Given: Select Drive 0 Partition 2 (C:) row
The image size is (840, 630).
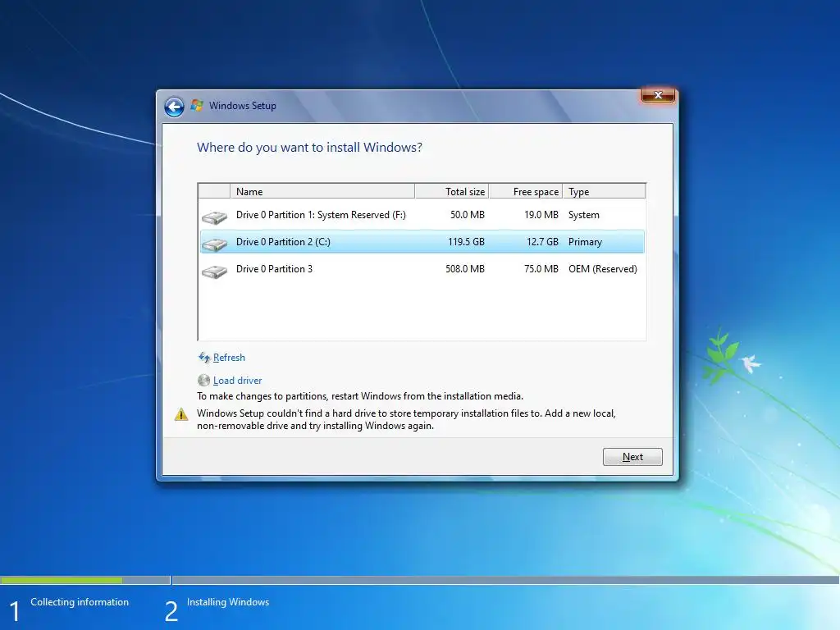Looking at the screenshot, I should [422, 242].
